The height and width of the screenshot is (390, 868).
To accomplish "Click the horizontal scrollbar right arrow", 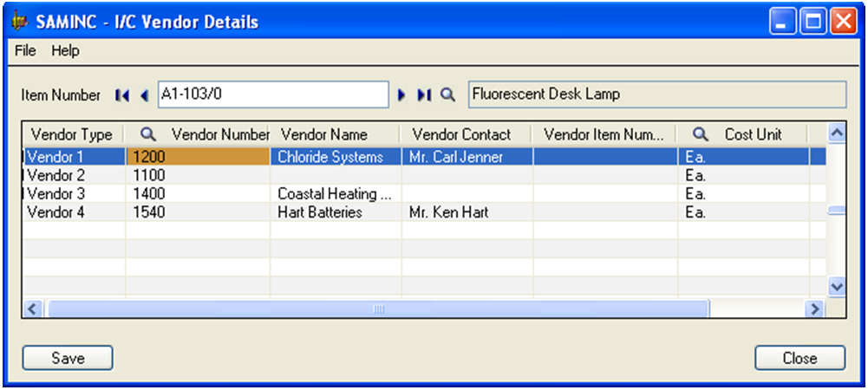I will coord(813,309).
